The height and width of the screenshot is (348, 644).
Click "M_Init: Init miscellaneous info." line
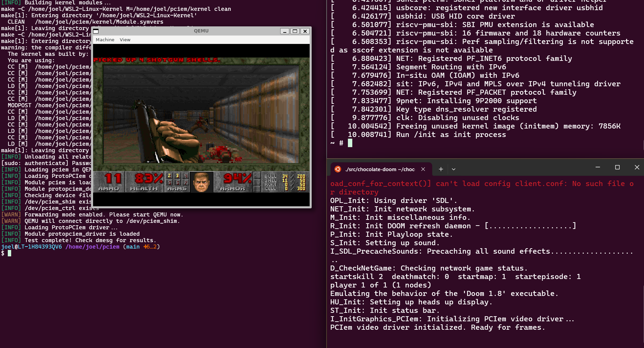click(x=401, y=217)
